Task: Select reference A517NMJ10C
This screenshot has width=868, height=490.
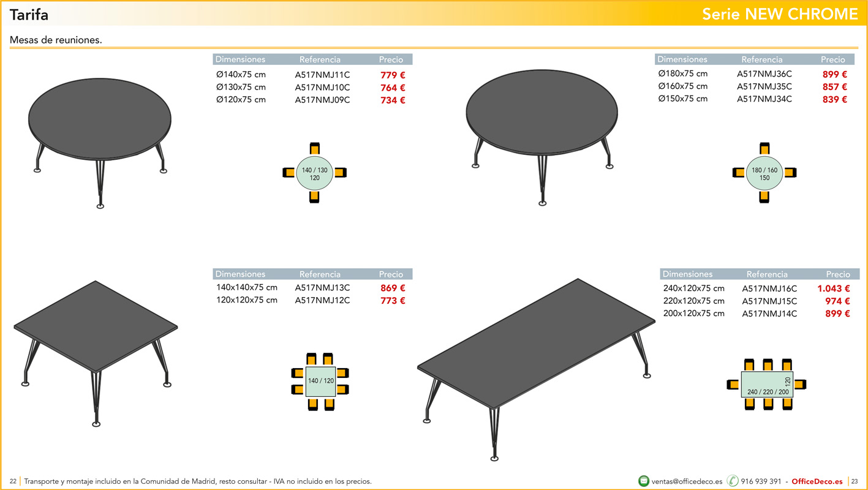Action: coord(322,88)
